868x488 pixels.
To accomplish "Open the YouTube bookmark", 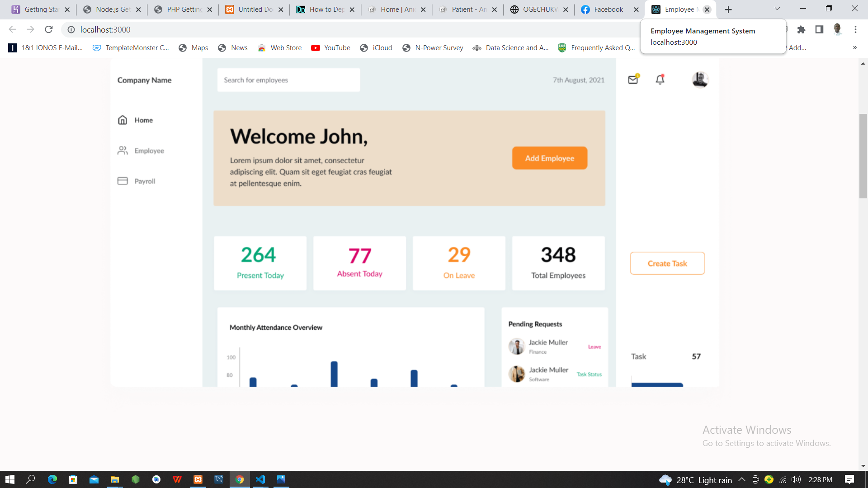I will pyautogui.click(x=330, y=47).
